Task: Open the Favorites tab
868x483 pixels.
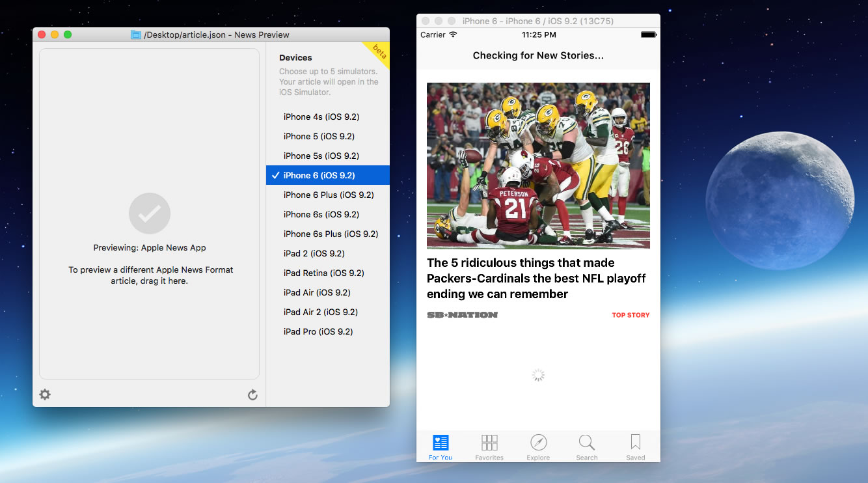Action: coord(489,448)
